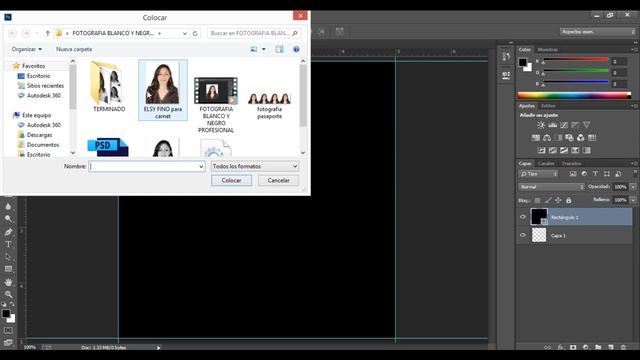This screenshot has height=360, width=640.
Task: Add a Threshold adjustment
Action: (564, 150)
